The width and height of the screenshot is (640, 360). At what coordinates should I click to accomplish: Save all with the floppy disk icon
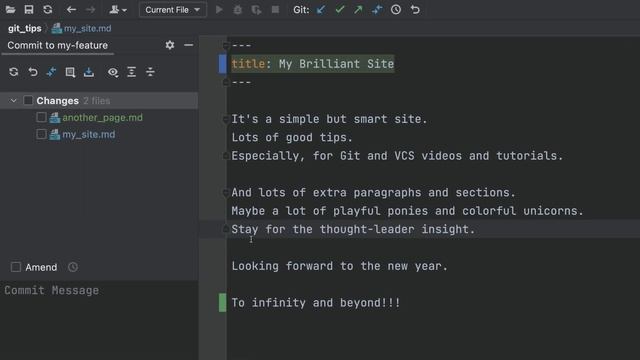[x=29, y=9]
